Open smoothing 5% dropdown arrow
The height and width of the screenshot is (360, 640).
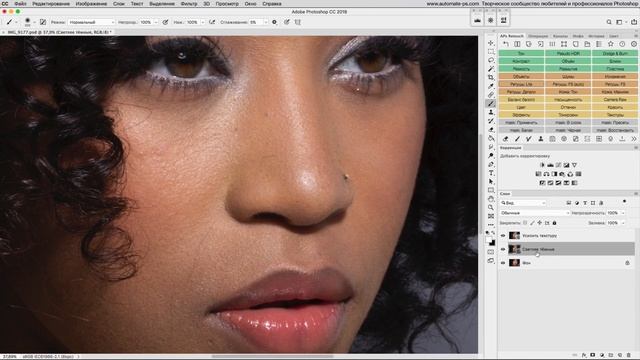265,22
